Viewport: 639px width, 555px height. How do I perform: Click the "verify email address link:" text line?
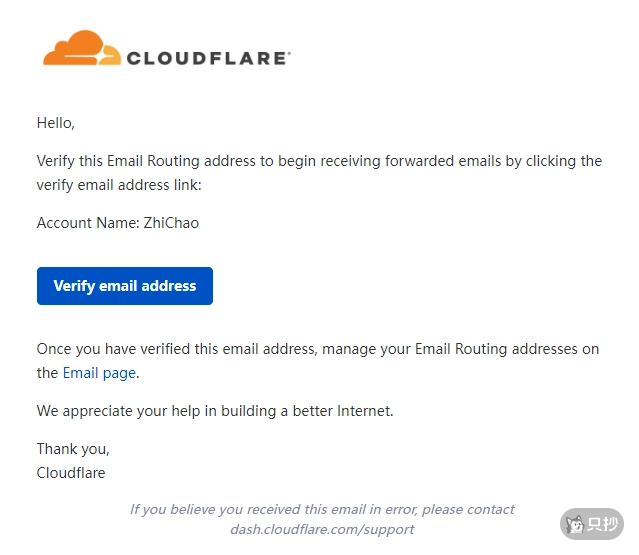tap(119, 185)
